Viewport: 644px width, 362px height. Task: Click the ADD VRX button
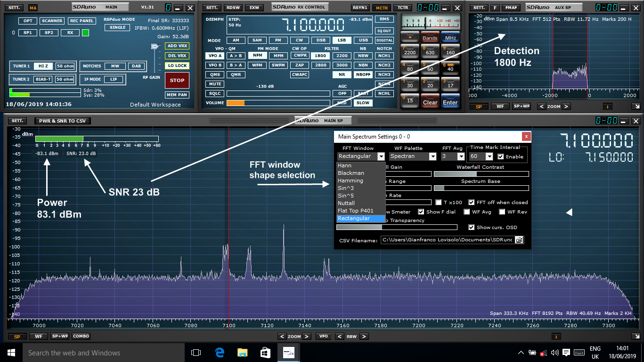pos(177,46)
